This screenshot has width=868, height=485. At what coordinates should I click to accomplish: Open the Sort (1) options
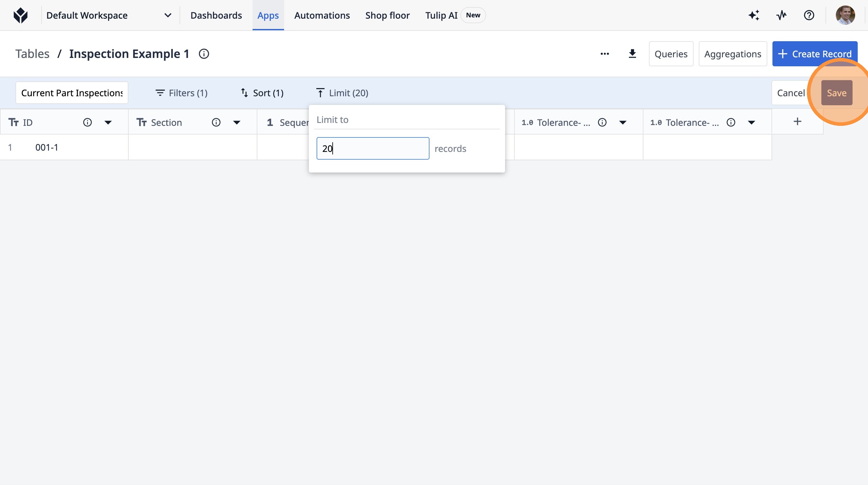(x=262, y=93)
